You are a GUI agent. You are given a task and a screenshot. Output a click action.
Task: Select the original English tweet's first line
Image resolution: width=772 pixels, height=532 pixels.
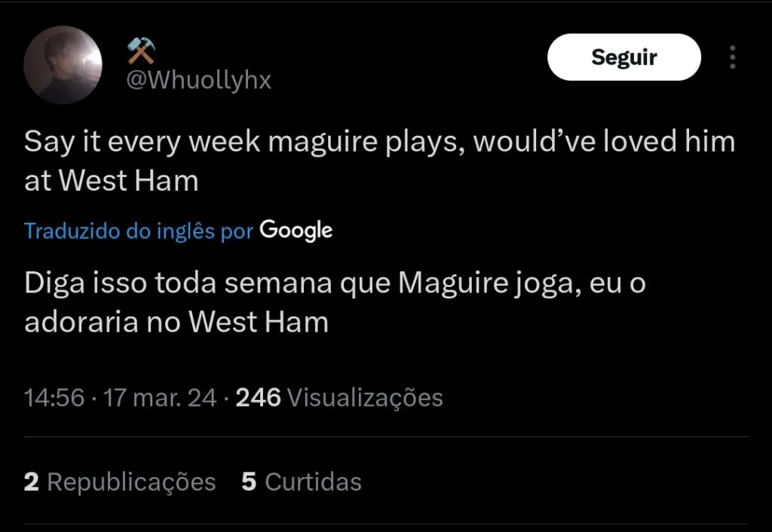pyautogui.click(x=379, y=142)
